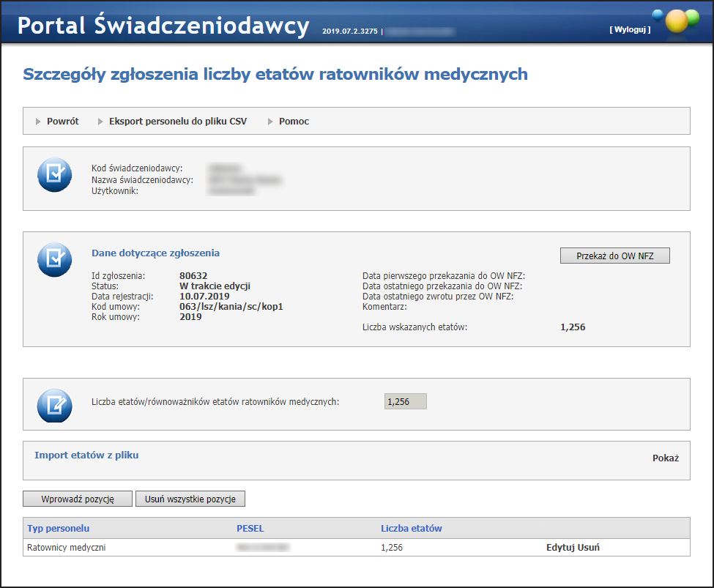Go back using the Powrót menu item
The height and width of the screenshot is (588, 714).
point(62,122)
